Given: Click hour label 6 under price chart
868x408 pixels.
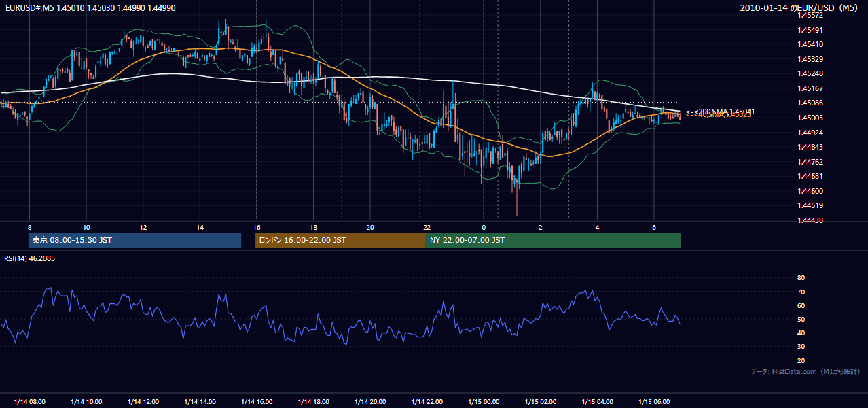Looking at the screenshot, I should click(x=654, y=227).
